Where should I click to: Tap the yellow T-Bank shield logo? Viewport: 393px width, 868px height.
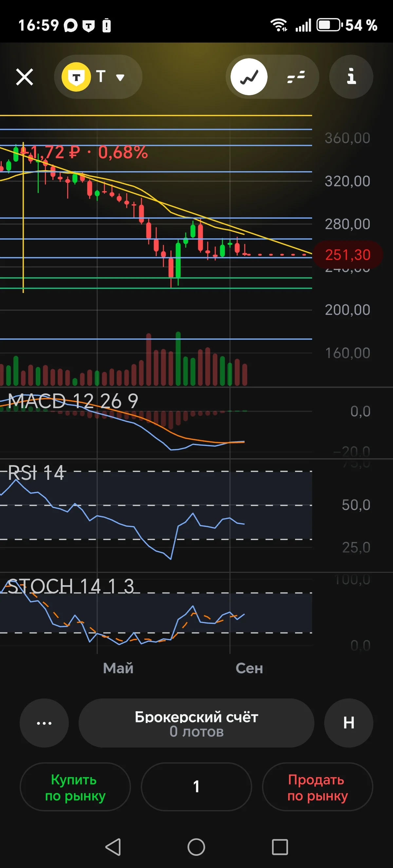76,77
